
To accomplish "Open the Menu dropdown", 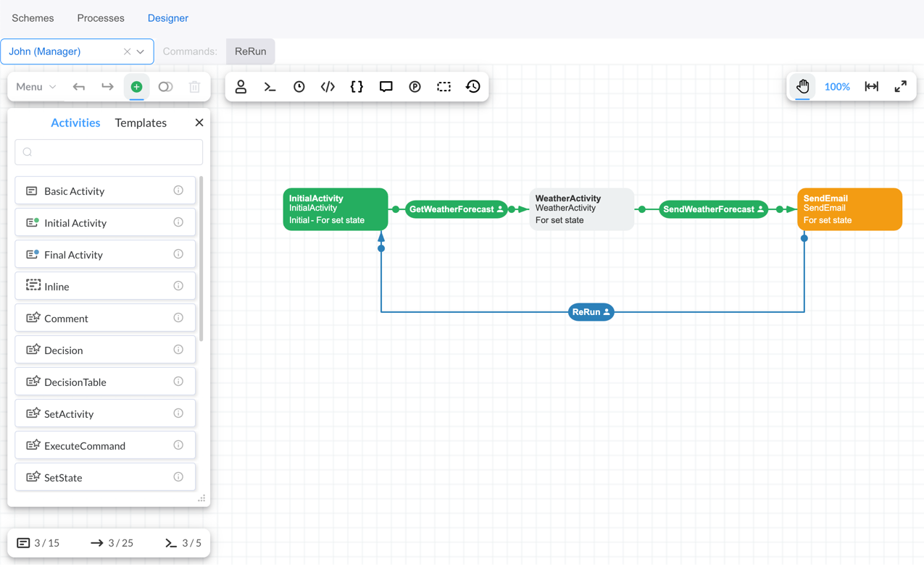I will point(36,87).
